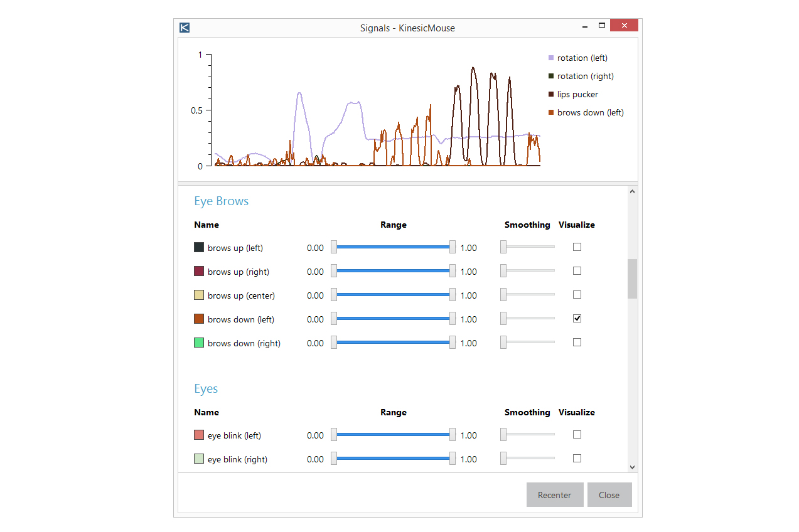Click rotation (right) legend entry
Screen dimensions: 799x532
[x=581, y=76]
